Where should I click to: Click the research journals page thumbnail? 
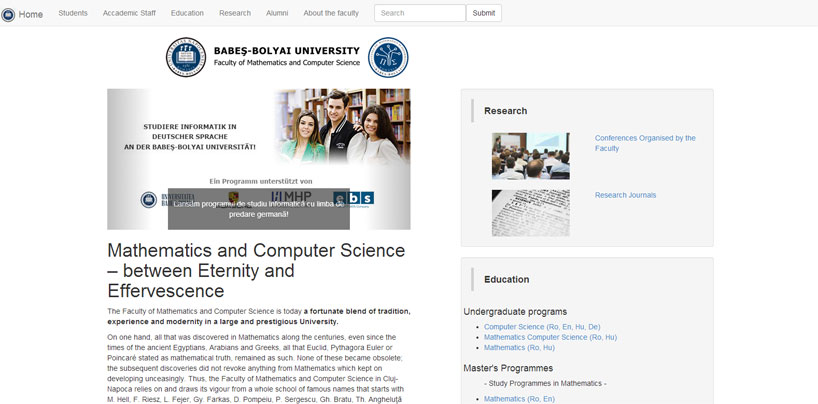[x=531, y=213]
